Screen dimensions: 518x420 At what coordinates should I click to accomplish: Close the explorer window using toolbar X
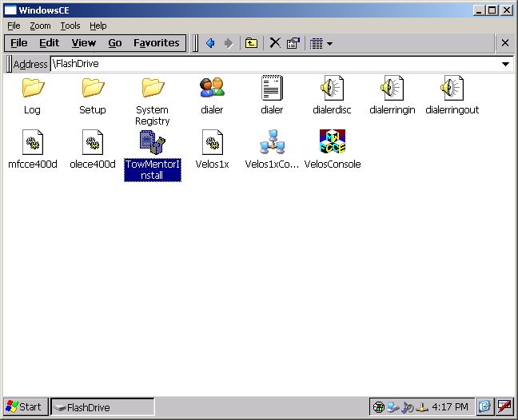click(505, 43)
